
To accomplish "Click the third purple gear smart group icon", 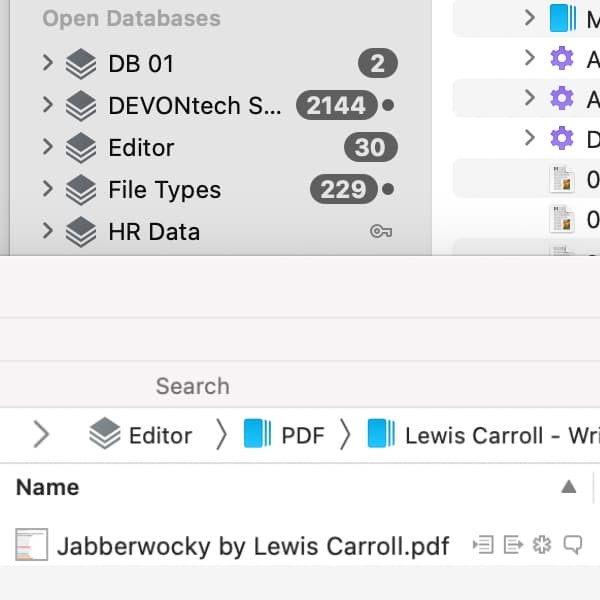I will coord(562,138).
